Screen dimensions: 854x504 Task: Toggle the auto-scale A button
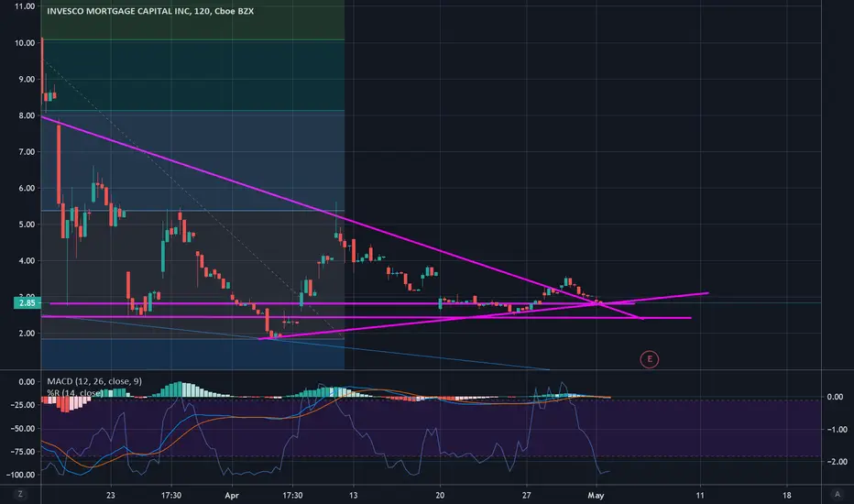point(838,494)
